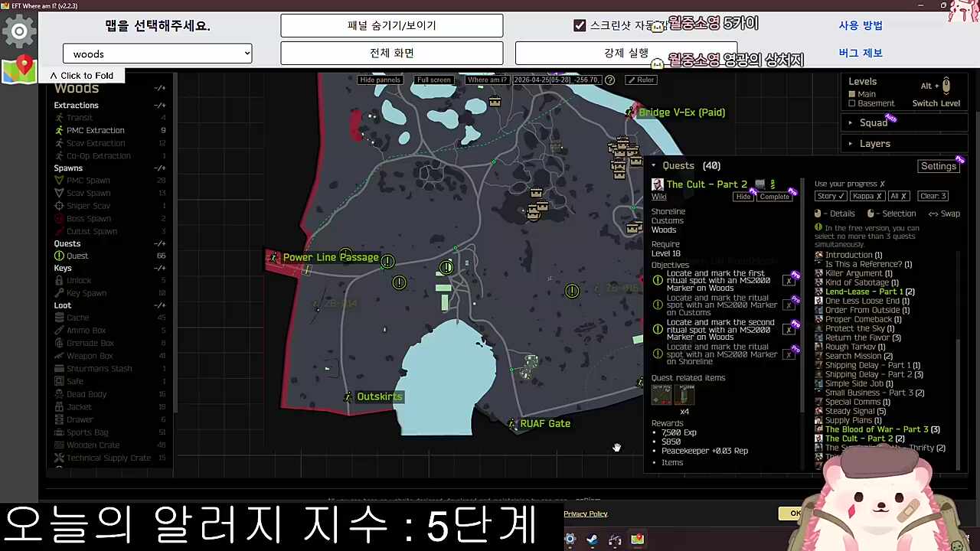Viewport: 980px width, 551px height.
Task: Click the Key Spawn key icon
Action: pyautogui.click(x=59, y=293)
